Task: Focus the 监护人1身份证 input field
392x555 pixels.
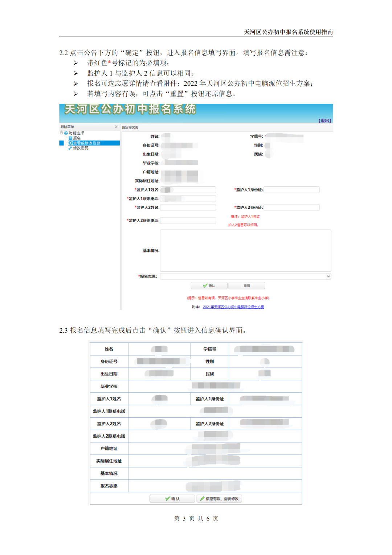Action: 291,190
